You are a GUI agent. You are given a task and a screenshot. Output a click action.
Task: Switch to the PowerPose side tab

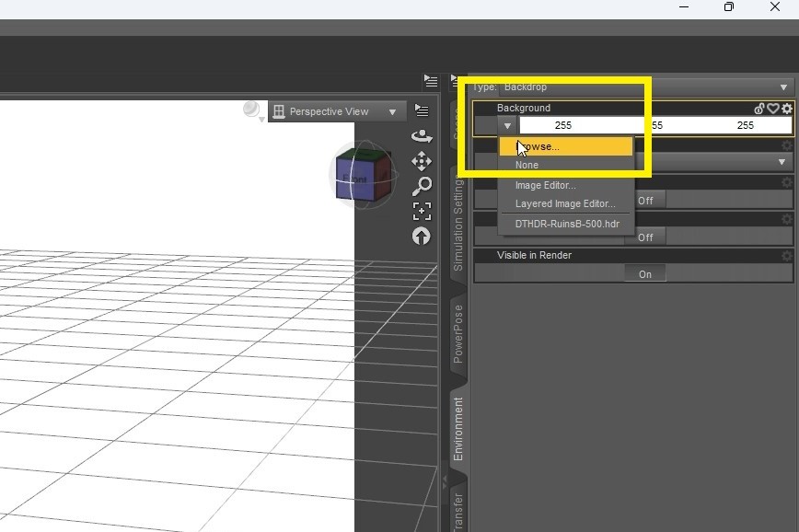[x=458, y=334]
